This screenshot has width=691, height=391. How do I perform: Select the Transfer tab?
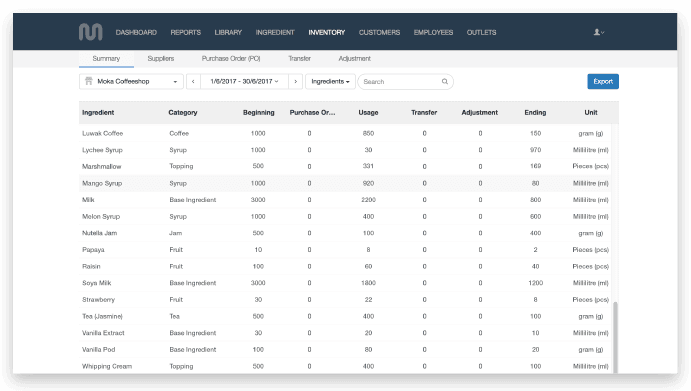pyautogui.click(x=299, y=59)
